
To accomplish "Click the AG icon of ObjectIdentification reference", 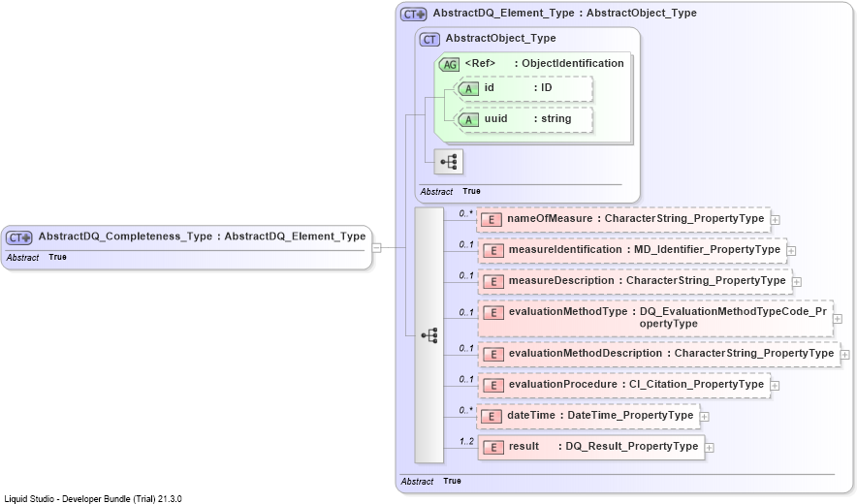I will (449, 65).
